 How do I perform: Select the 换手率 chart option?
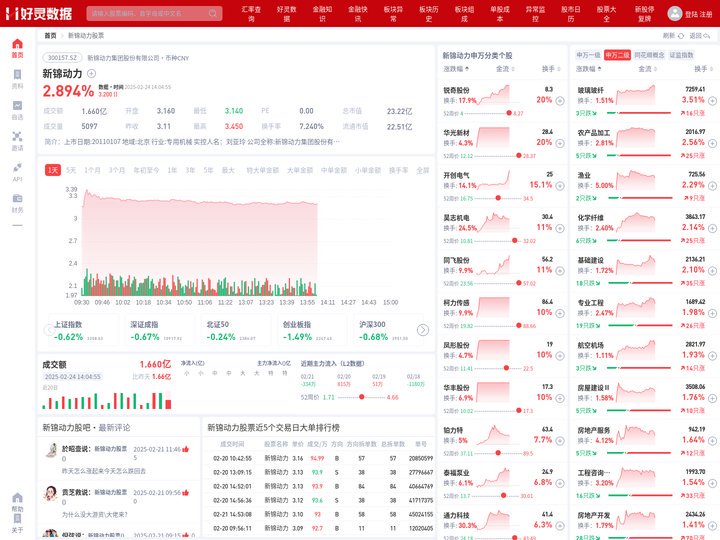pos(399,170)
